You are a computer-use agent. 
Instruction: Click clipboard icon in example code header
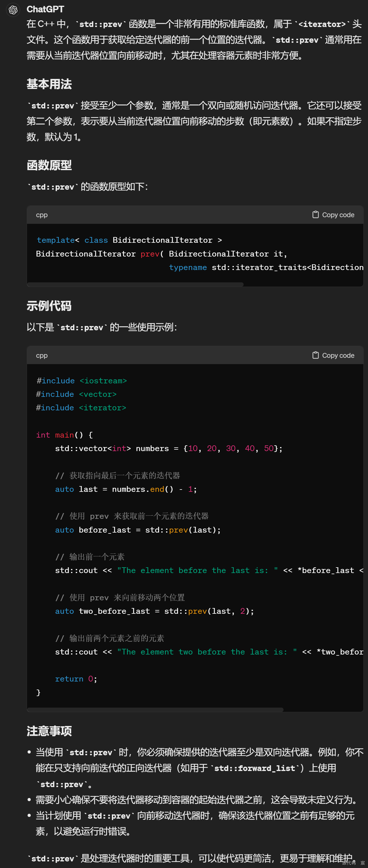click(315, 355)
